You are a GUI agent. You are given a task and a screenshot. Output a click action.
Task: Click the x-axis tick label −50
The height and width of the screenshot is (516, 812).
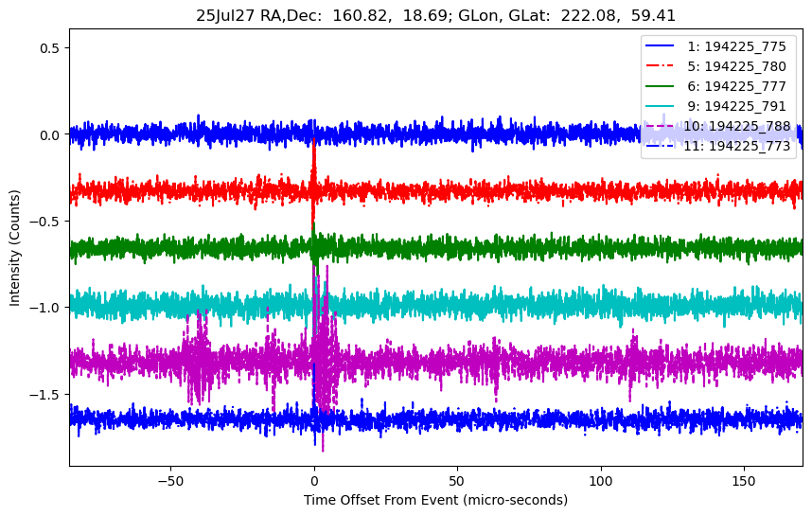tap(170, 481)
